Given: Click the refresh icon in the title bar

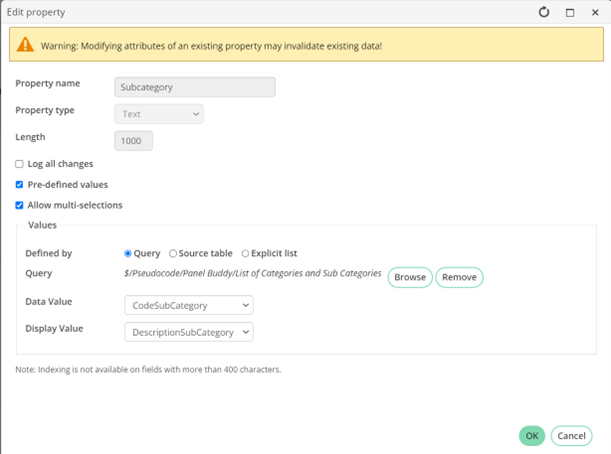Looking at the screenshot, I should pos(544,12).
